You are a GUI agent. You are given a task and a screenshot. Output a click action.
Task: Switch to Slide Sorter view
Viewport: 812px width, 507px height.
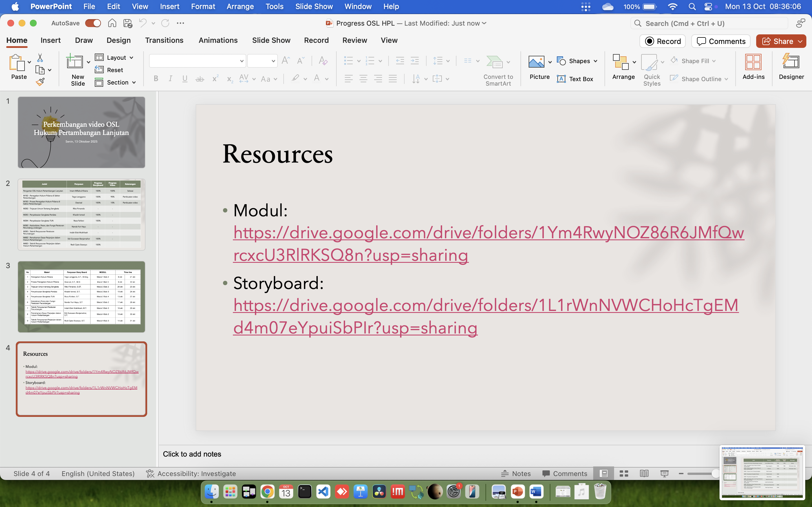[624, 473]
